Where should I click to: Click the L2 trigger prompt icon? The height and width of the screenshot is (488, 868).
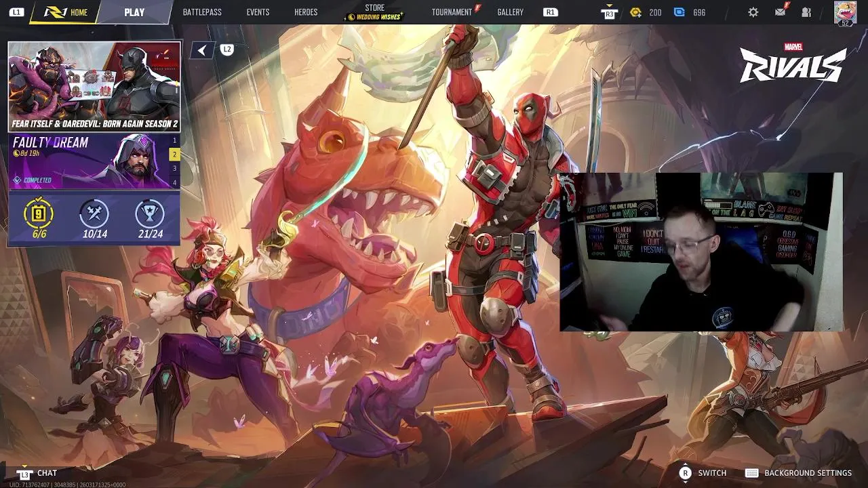point(227,49)
